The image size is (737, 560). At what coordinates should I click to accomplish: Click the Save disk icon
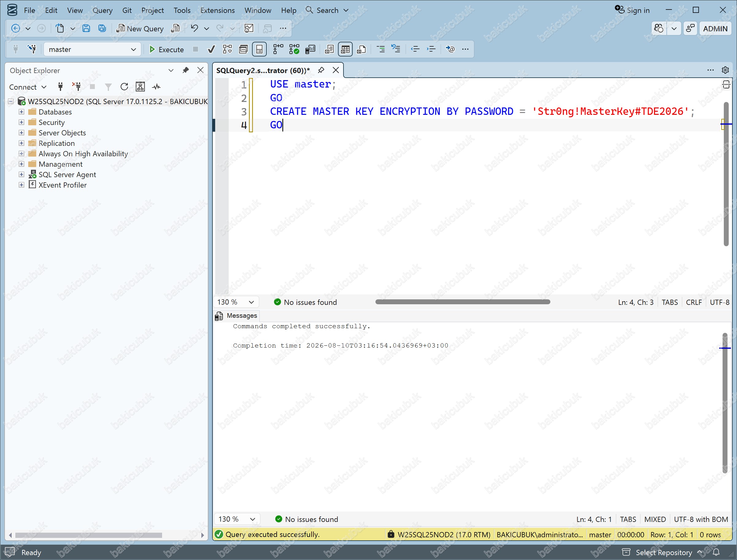pos(86,28)
